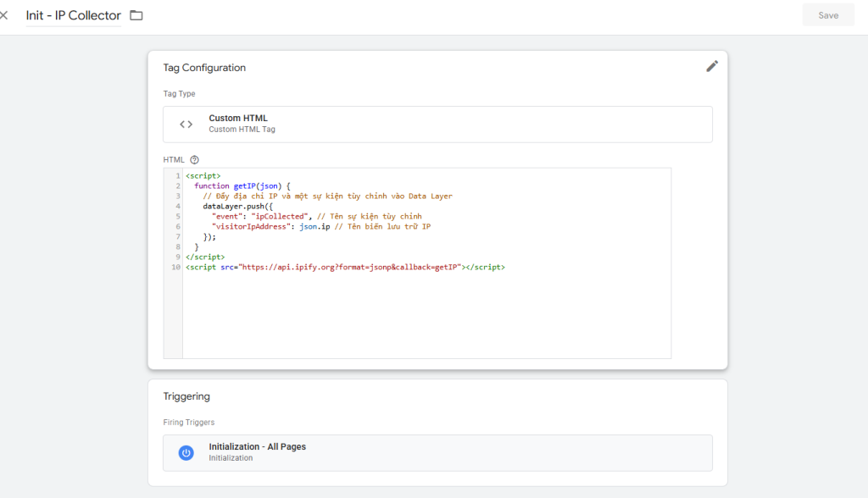Close the tag editor with the X icon
The image size is (868, 498).
[x=4, y=15]
